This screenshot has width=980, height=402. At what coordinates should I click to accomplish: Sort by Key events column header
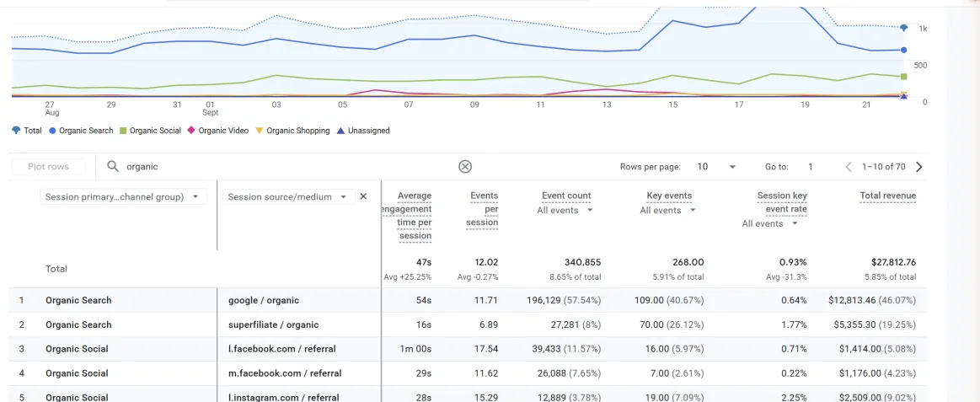pyautogui.click(x=669, y=196)
